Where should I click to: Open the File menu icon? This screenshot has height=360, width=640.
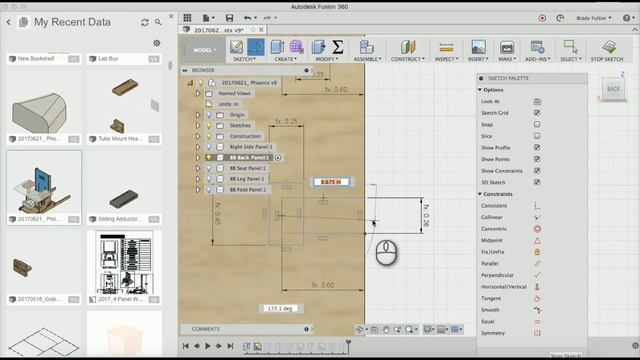point(207,18)
